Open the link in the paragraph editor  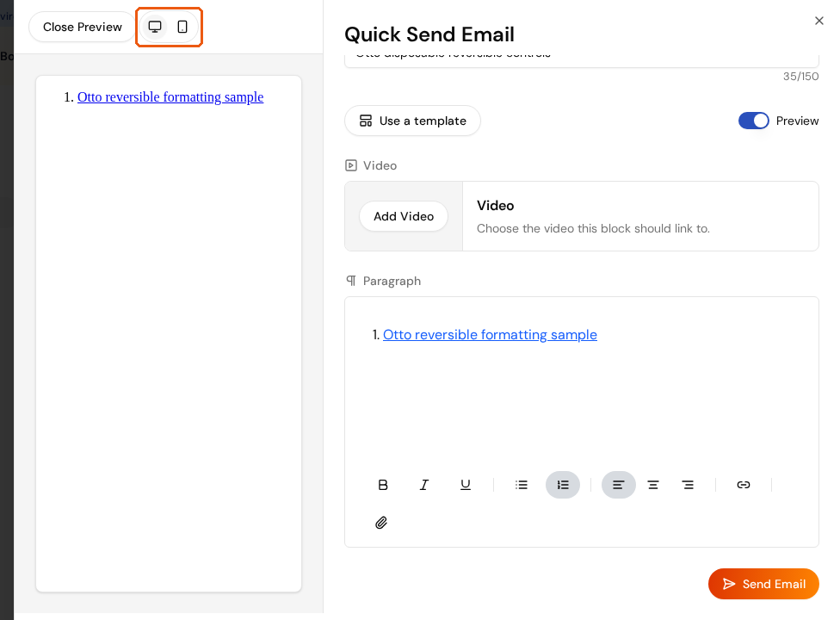[x=490, y=335]
